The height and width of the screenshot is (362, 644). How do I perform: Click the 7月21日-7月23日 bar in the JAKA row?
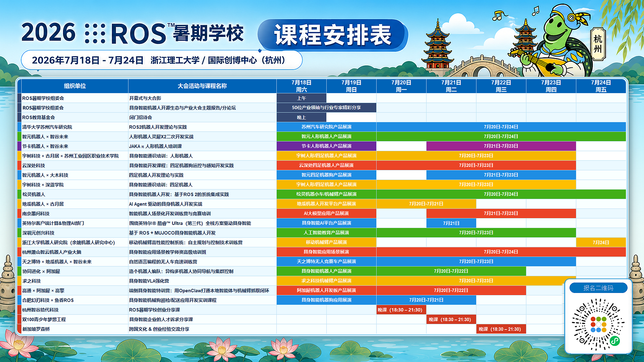tap(501, 146)
